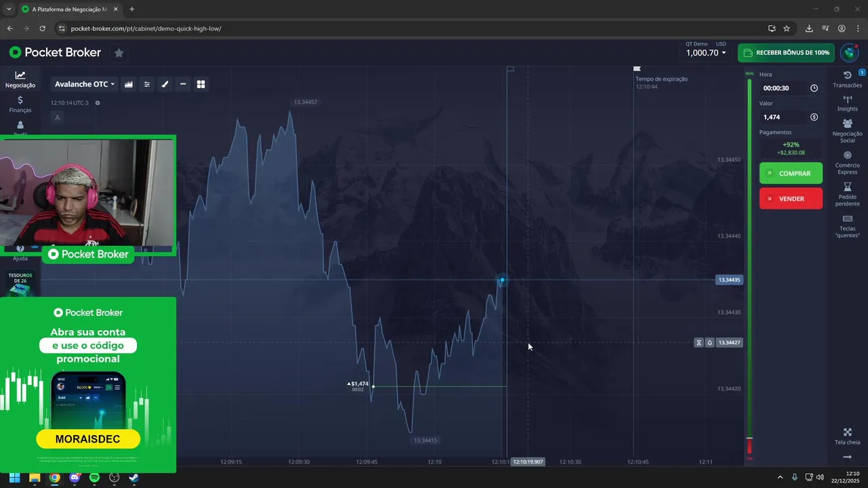The height and width of the screenshot is (488, 868).
Task: Click the MORAISDEC promo code banner
Action: 88,439
